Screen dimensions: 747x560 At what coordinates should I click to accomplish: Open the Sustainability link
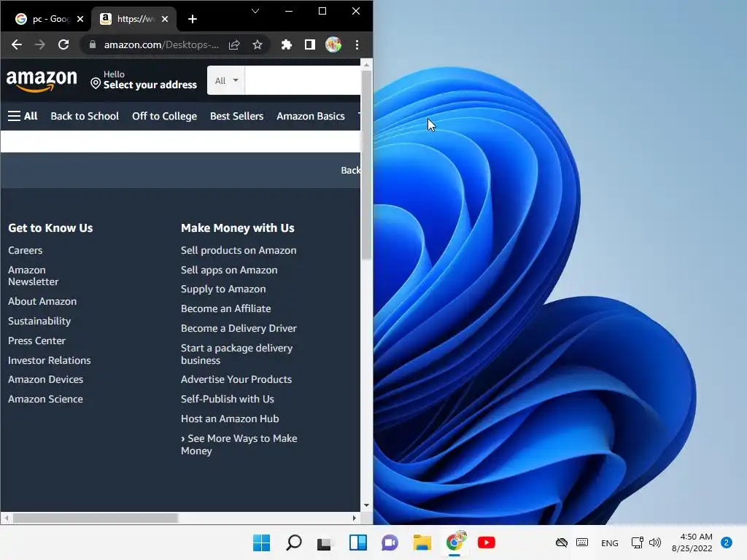click(39, 321)
